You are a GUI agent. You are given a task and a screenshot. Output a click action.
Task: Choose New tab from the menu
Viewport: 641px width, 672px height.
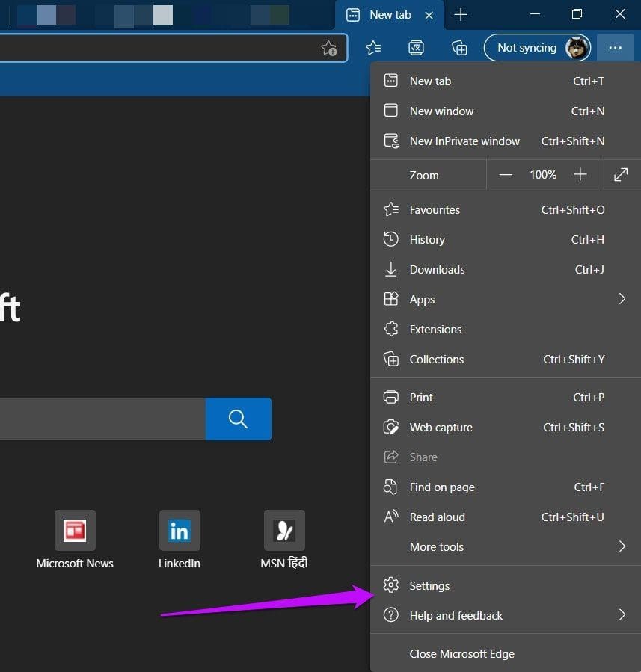506,81
